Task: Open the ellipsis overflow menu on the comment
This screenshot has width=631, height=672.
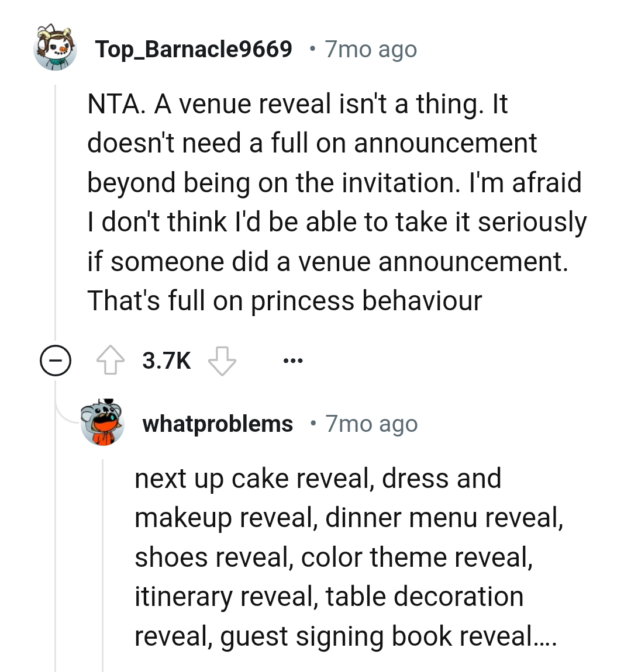Action: [292, 361]
